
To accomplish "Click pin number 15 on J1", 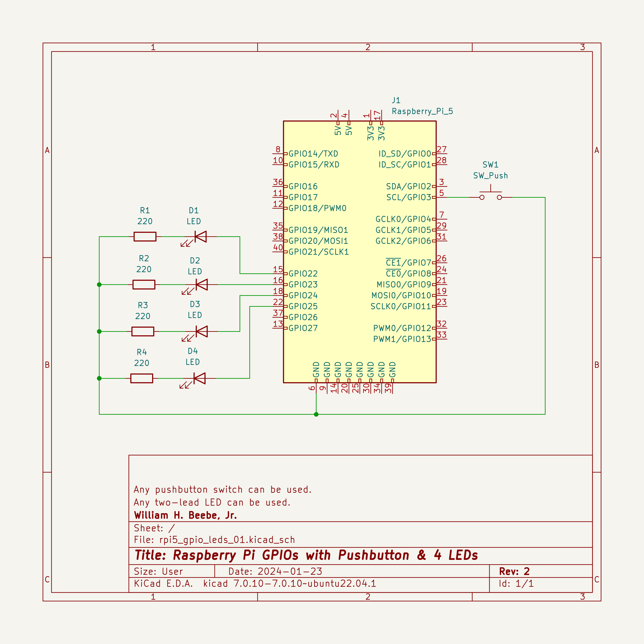I will click(278, 269).
